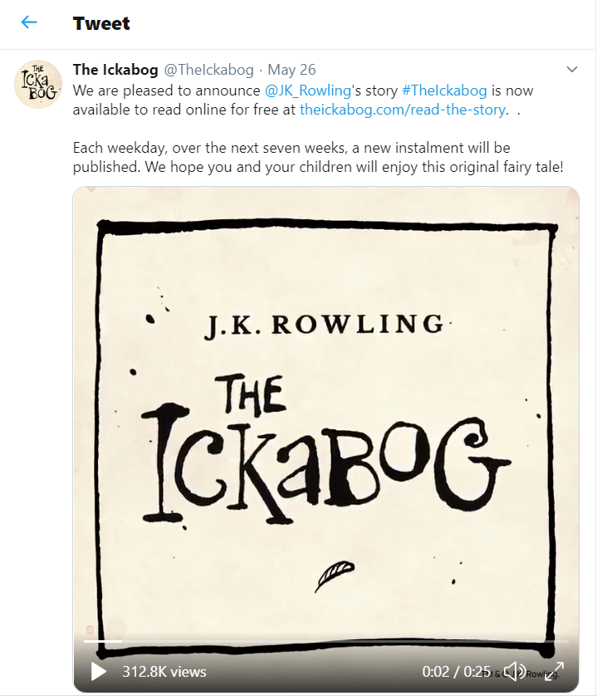
Task: Visit theickabog.com/read-the-story link
Action: (x=403, y=109)
